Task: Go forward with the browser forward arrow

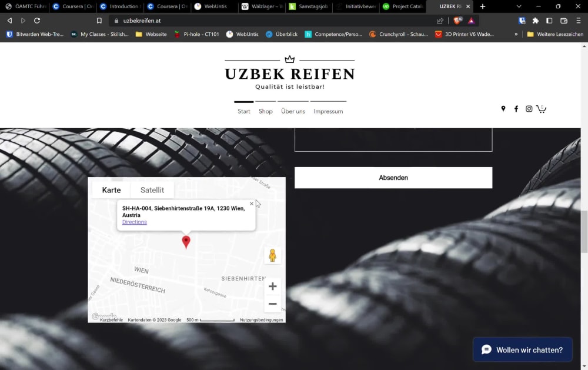Action: pos(24,21)
